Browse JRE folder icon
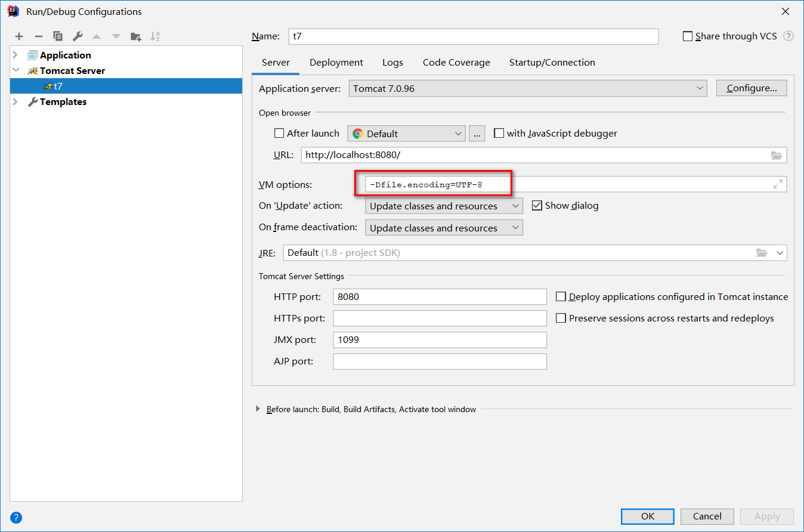804x532 pixels. click(762, 253)
